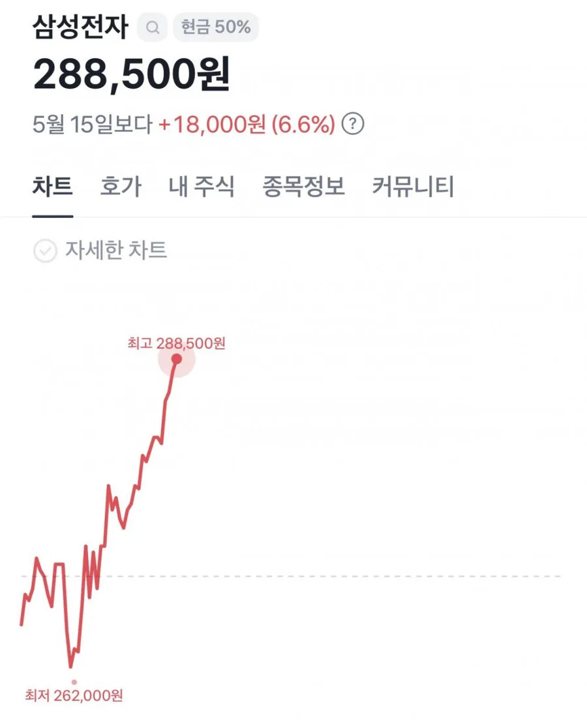Click the 자세한 차트 label text
587x728 pixels.
tap(116, 250)
